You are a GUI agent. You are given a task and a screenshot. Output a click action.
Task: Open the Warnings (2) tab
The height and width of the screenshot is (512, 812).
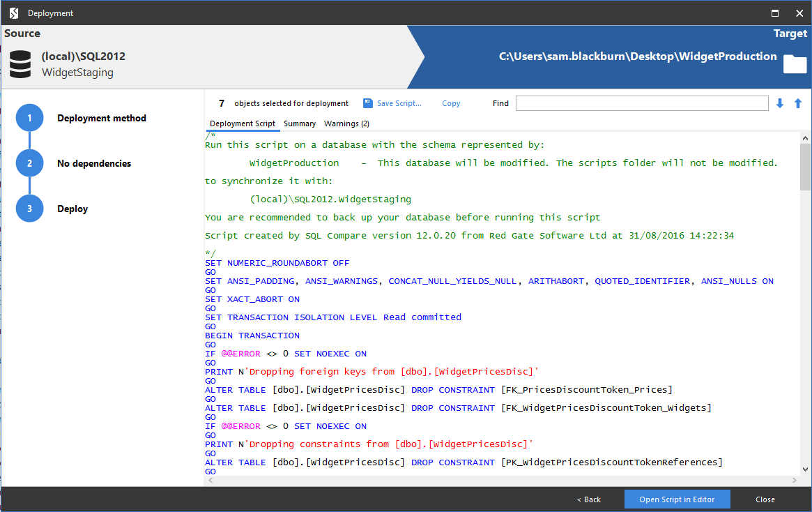(x=346, y=123)
